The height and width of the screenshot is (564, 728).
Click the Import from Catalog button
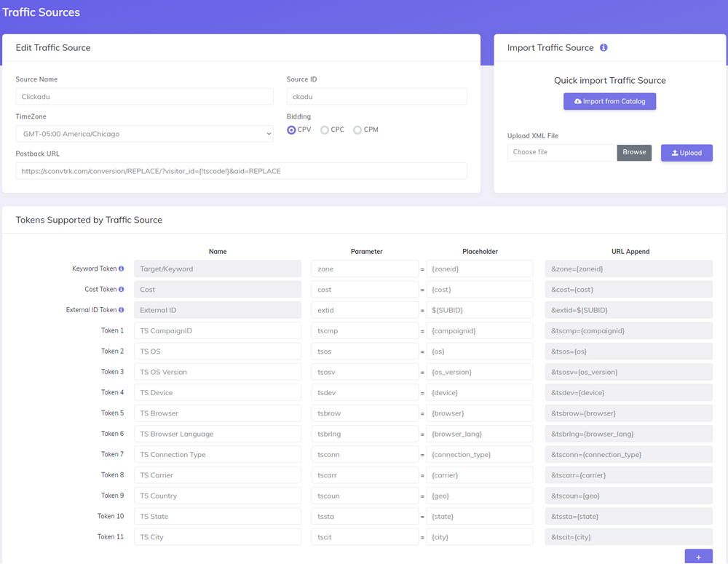coord(609,101)
